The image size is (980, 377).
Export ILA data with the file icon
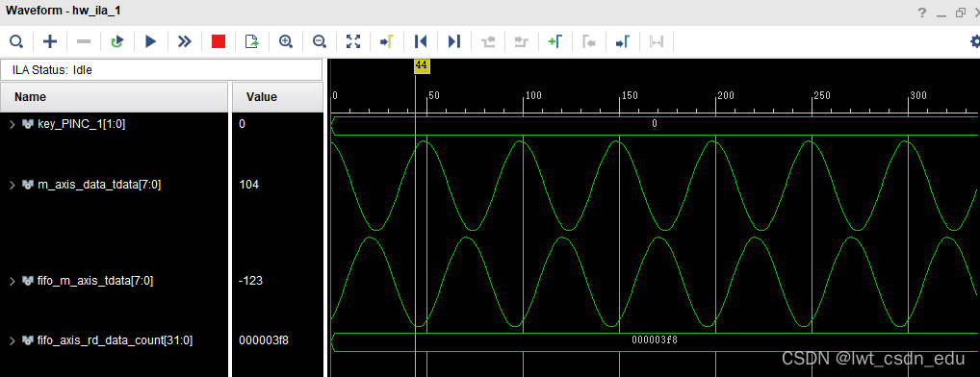(252, 41)
